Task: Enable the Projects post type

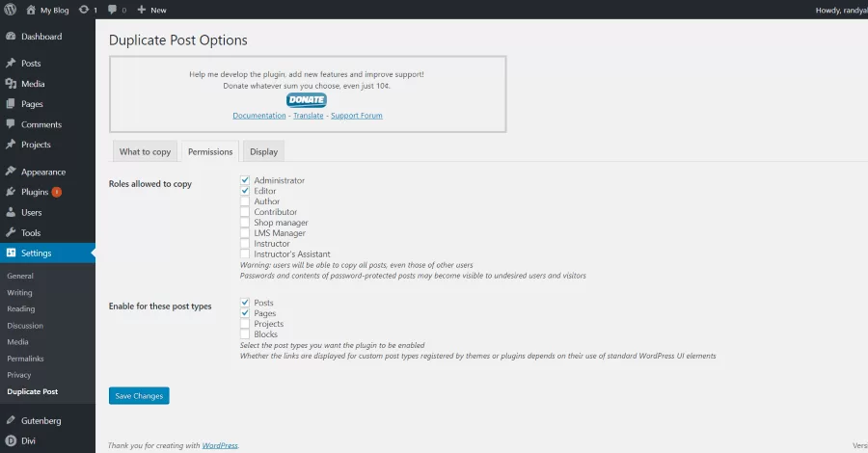Action: click(x=245, y=323)
